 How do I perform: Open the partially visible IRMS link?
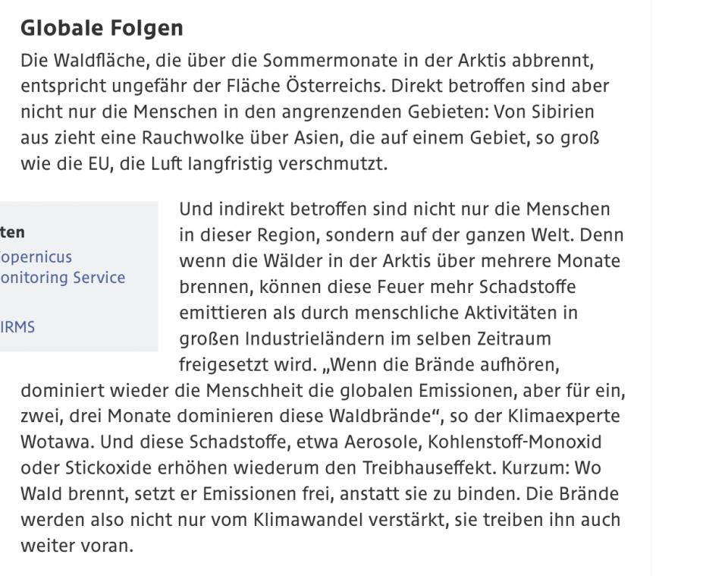(17, 327)
